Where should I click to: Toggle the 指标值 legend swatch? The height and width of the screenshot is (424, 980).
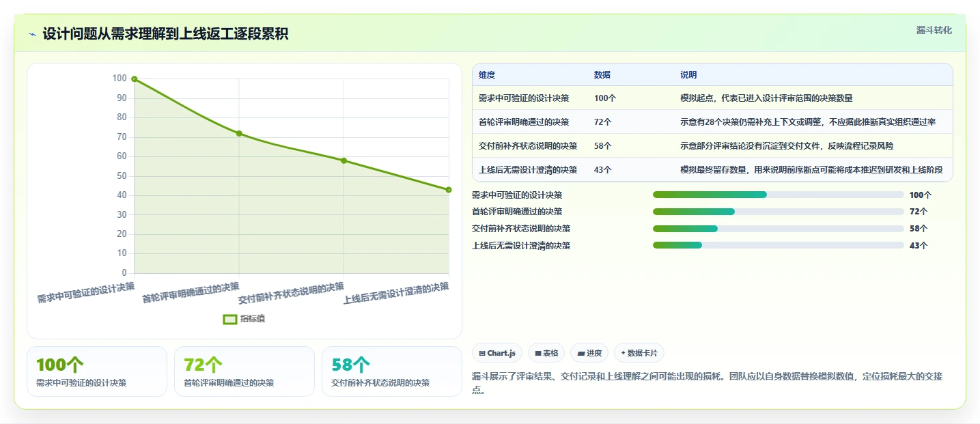pyautogui.click(x=230, y=319)
